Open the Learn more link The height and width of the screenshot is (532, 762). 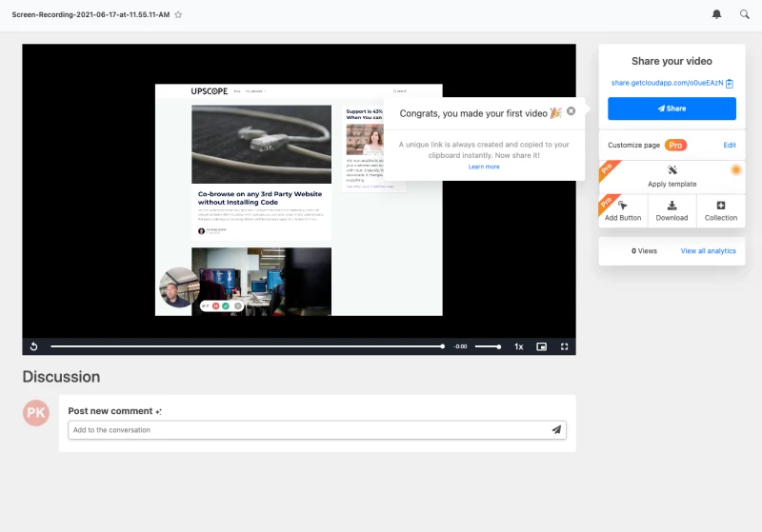[x=484, y=167]
